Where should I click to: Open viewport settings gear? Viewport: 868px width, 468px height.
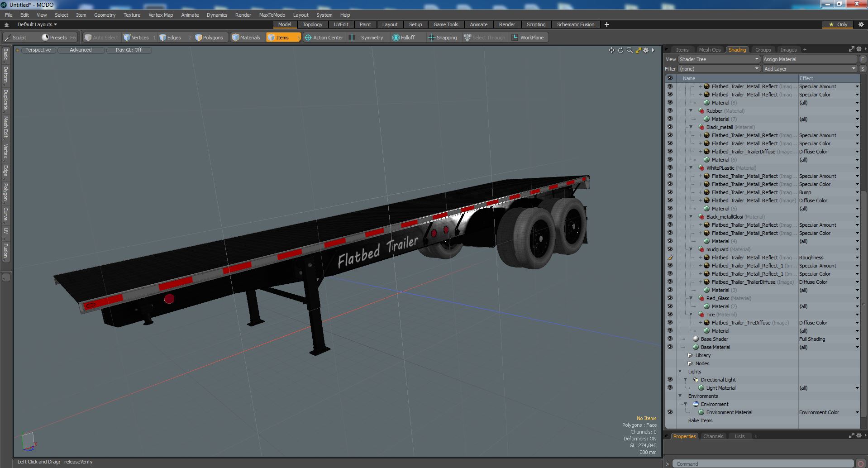point(646,50)
